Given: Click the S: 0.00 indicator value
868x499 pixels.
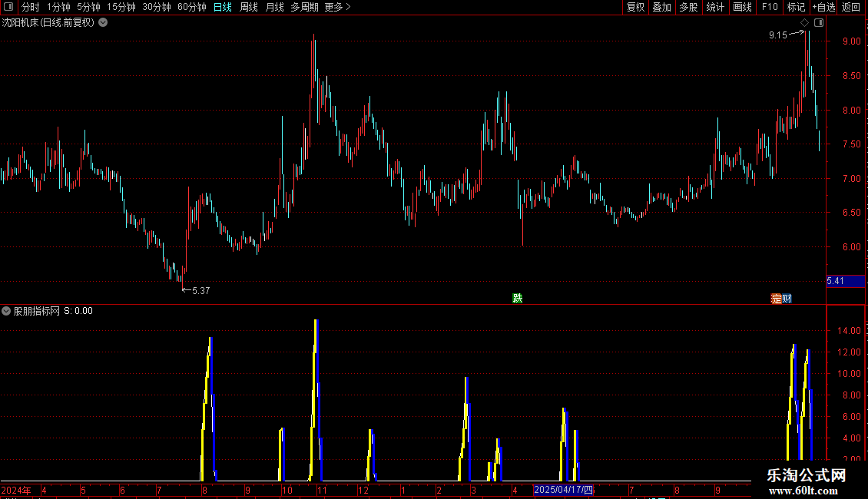Looking at the screenshot, I should [x=78, y=311].
